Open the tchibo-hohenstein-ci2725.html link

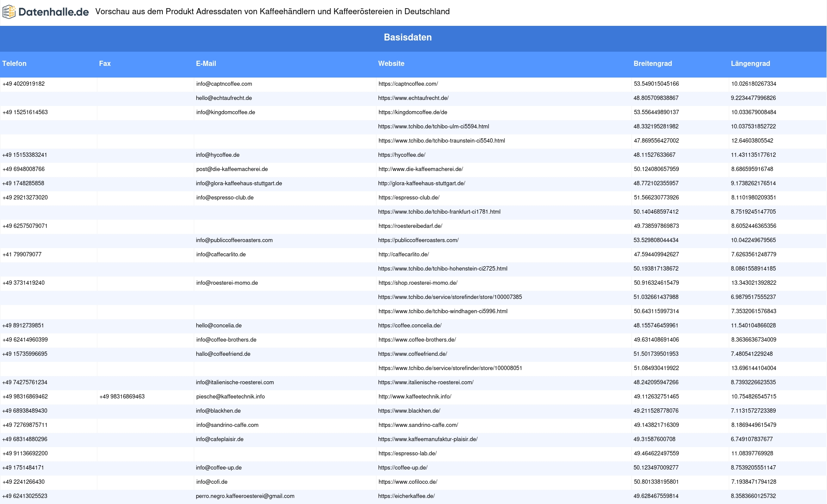point(443,269)
